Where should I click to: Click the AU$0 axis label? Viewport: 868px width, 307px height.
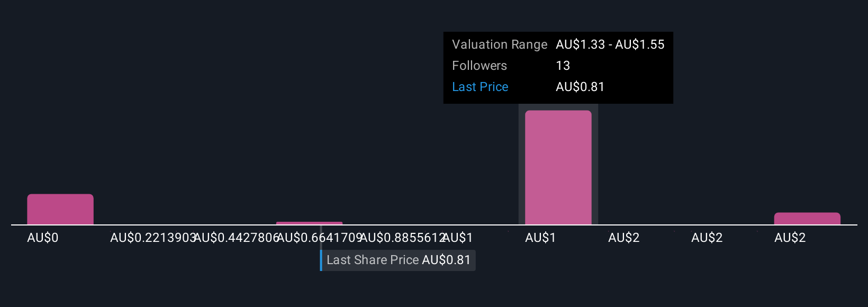coord(43,238)
